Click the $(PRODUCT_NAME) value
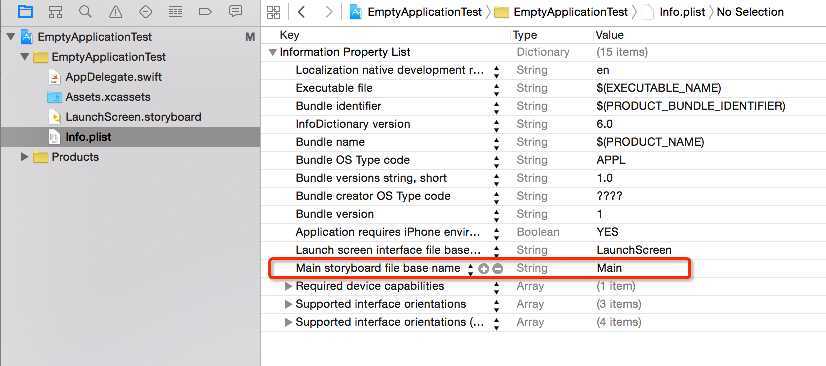The height and width of the screenshot is (366, 826). (x=650, y=142)
